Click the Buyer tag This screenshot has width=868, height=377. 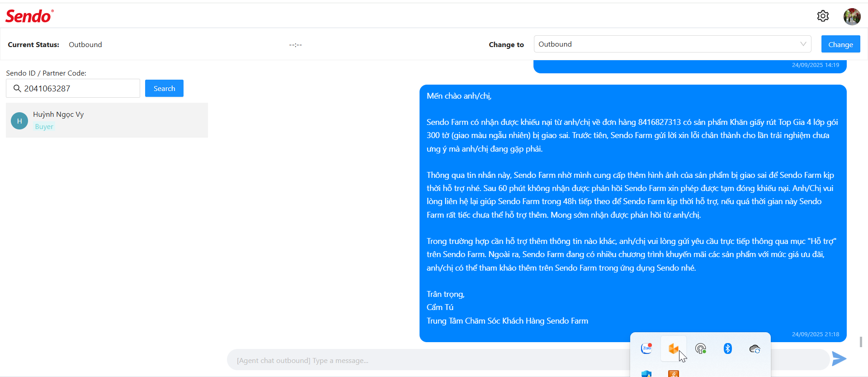coord(44,127)
